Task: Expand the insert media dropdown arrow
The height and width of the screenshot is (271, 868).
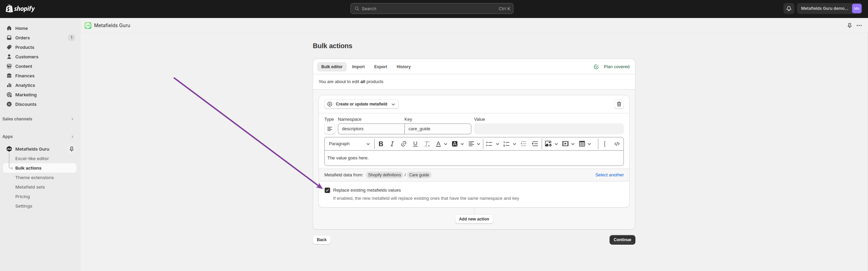Action: click(x=573, y=144)
